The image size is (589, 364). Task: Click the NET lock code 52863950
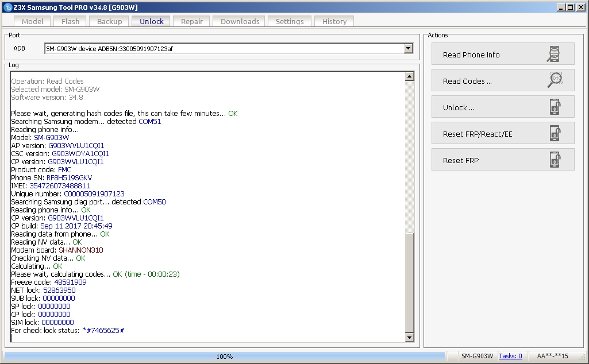59,291
